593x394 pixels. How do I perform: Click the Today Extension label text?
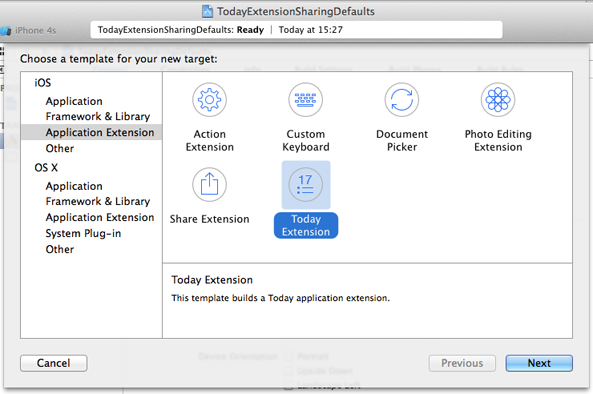point(306,225)
